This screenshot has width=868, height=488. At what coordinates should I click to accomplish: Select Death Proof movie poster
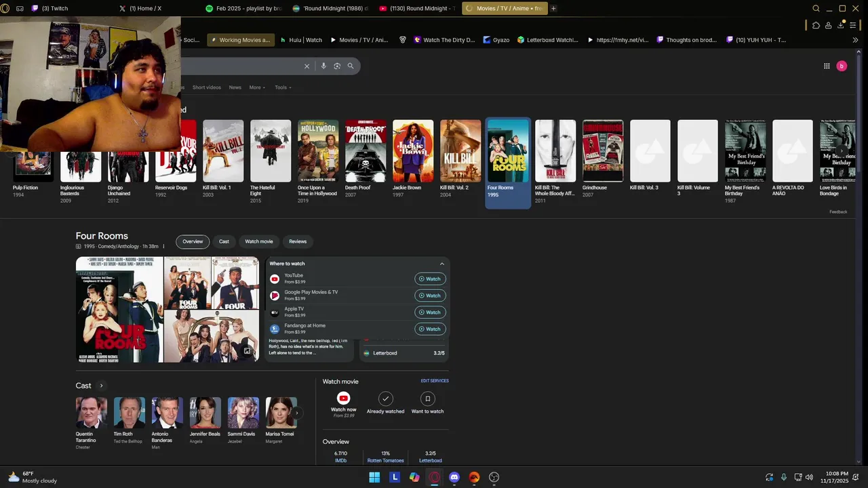click(x=366, y=151)
